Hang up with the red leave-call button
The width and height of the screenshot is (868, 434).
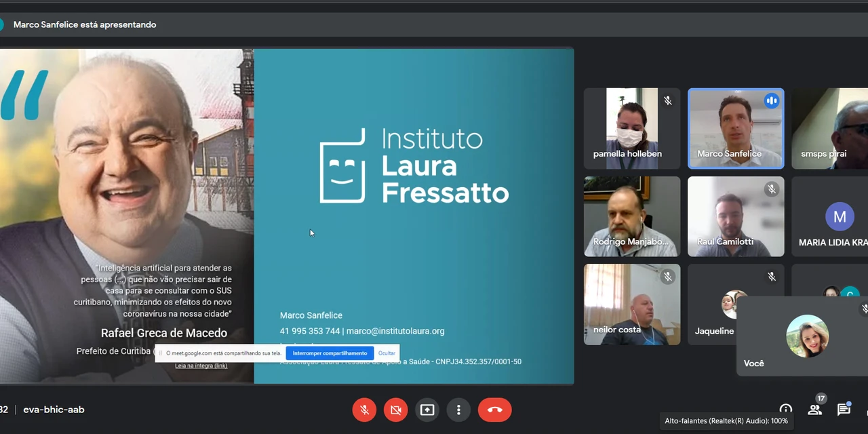(494, 410)
